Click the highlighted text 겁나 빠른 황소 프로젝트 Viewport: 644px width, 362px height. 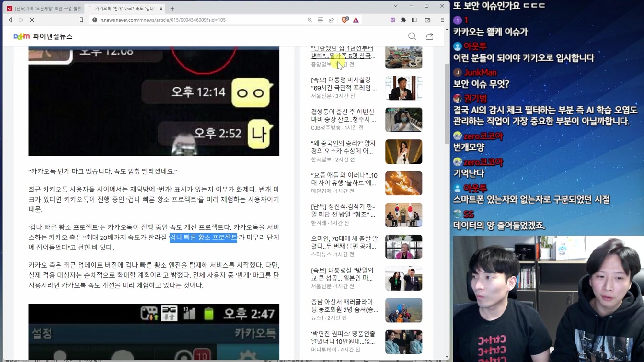pyautogui.click(x=203, y=238)
